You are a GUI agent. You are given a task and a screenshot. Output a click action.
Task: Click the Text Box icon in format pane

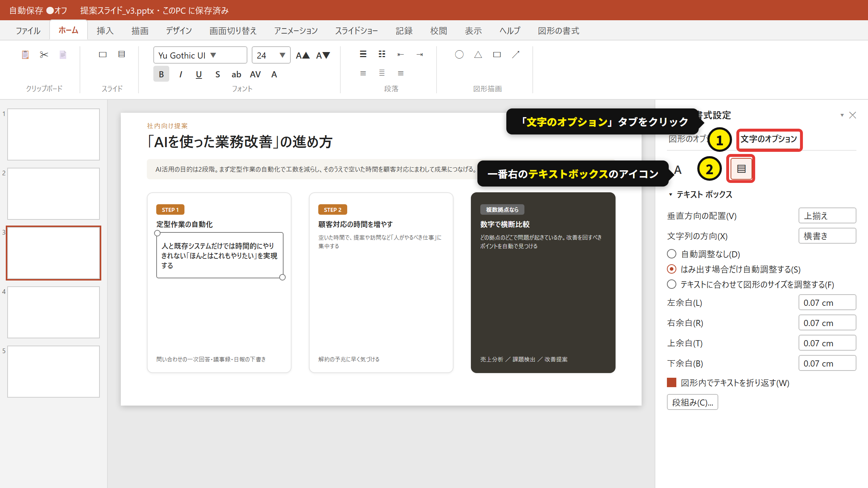coord(741,169)
